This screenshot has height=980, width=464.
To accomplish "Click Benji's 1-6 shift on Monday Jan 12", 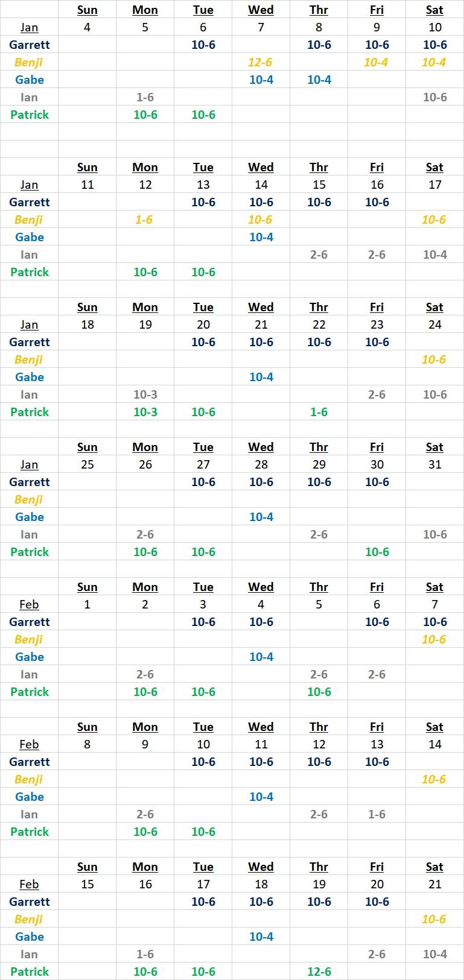I will pyautogui.click(x=144, y=220).
